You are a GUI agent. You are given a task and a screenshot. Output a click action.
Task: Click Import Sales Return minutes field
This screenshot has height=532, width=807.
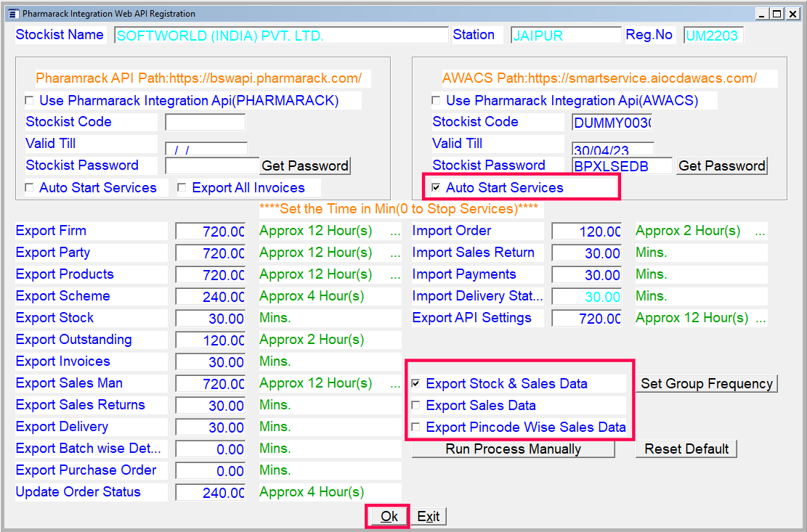587,253
